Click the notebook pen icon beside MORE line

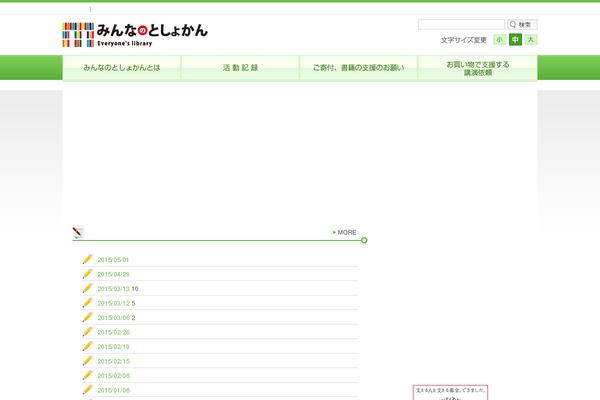coord(78,232)
